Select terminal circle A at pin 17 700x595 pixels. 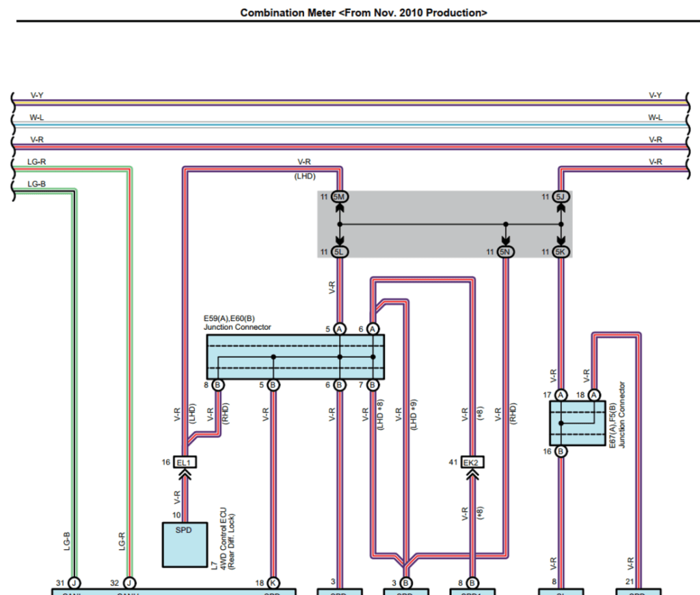tap(561, 395)
